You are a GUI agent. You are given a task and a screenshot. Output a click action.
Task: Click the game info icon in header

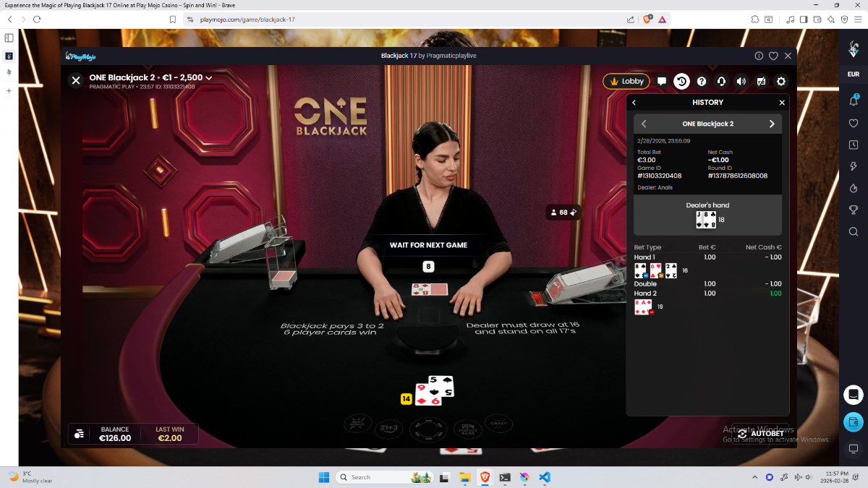click(x=759, y=56)
